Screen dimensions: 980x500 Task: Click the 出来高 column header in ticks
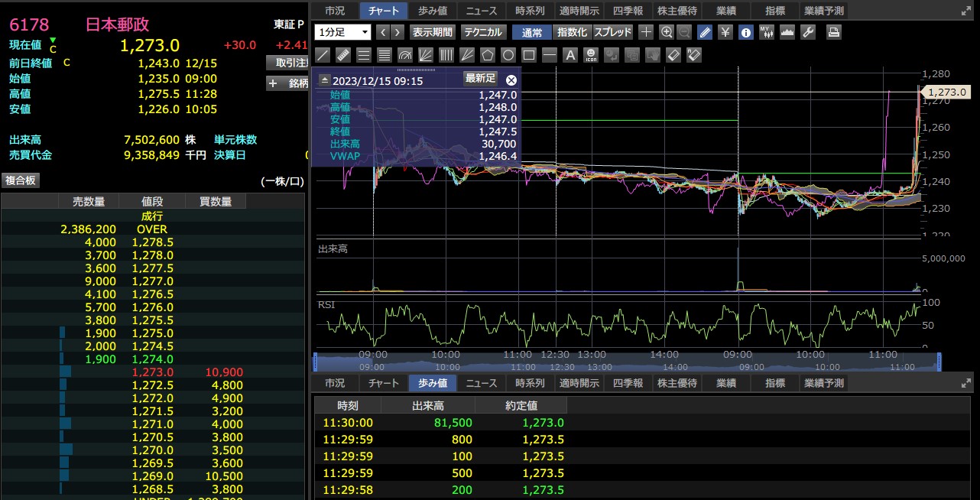pyautogui.click(x=428, y=406)
